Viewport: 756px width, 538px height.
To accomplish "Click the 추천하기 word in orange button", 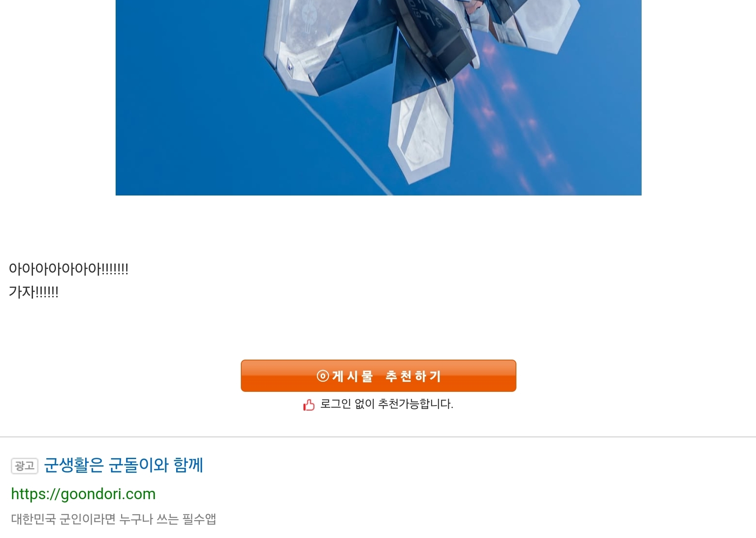I will click(413, 376).
